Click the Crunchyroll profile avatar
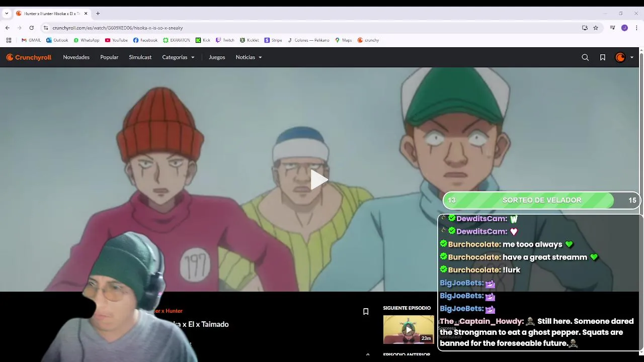 [620, 57]
